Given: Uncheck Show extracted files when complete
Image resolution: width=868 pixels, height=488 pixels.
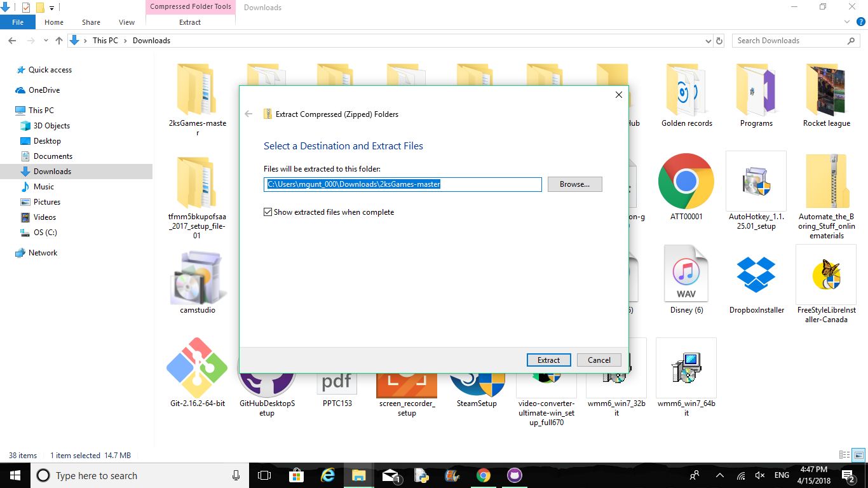Looking at the screenshot, I should [268, 212].
